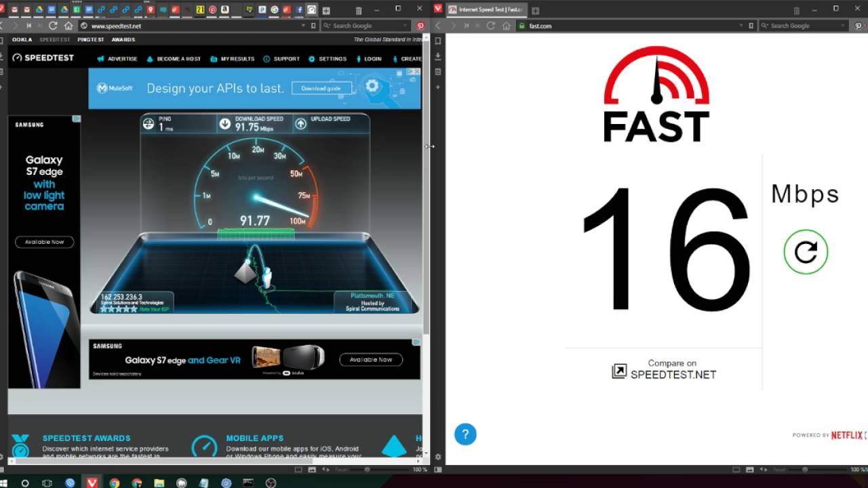Open the closed tabs trash in the Fast.com window
The height and width of the screenshot is (488, 868).
pos(797,10)
